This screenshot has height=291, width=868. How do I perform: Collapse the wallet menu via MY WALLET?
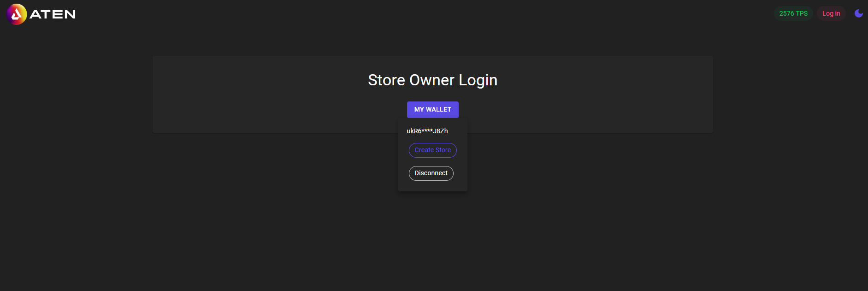(432, 110)
